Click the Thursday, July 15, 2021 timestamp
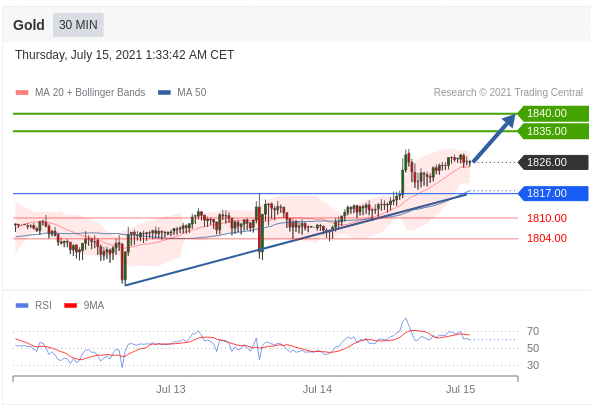Screen dimensions: 591x411 point(124,55)
